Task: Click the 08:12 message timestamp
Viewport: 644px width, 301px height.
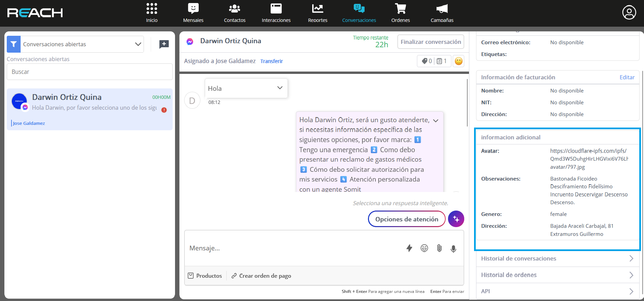Action: point(214,102)
